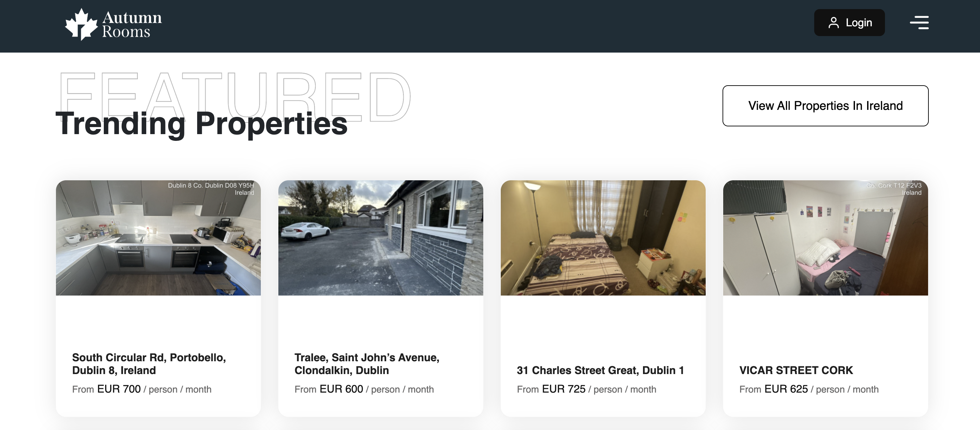Click the Autumn Rooms brand name text

[132, 24]
